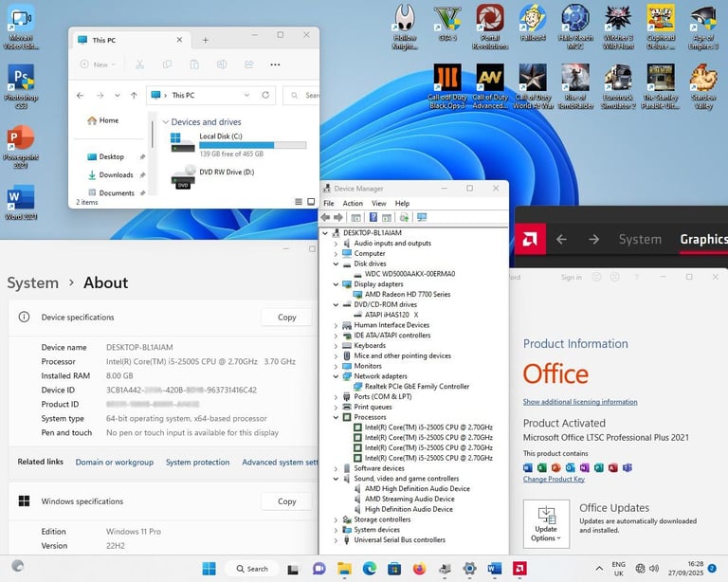The height and width of the screenshot is (582, 728).
Task: Open Update Options button in Office
Action: [x=546, y=524]
